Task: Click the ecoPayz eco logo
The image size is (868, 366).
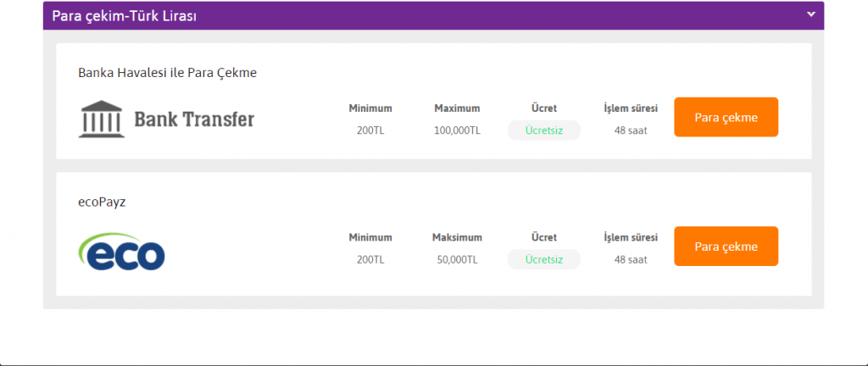Action: coord(121,252)
